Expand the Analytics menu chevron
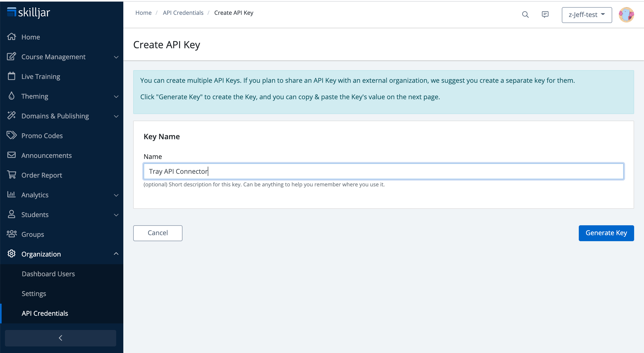Screen dimensions: 644x353 point(116,195)
